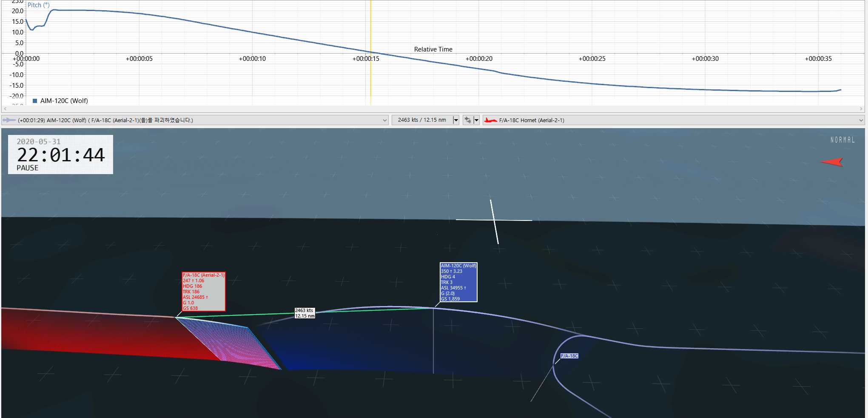Click the chart scrollbar left arrow
868x418 pixels.
5,109
